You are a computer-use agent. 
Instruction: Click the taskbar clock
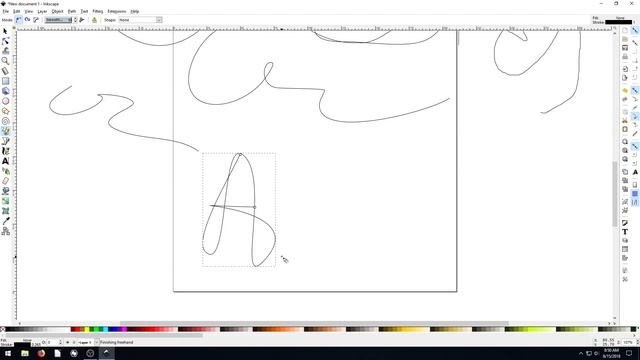(611, 353)
